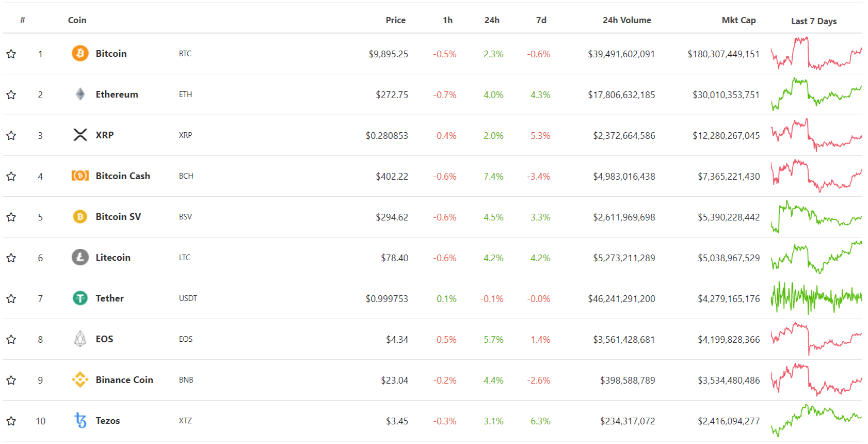Sort by the 1h change column
Viewport: 868px width, 444px height.
point(447,20)
